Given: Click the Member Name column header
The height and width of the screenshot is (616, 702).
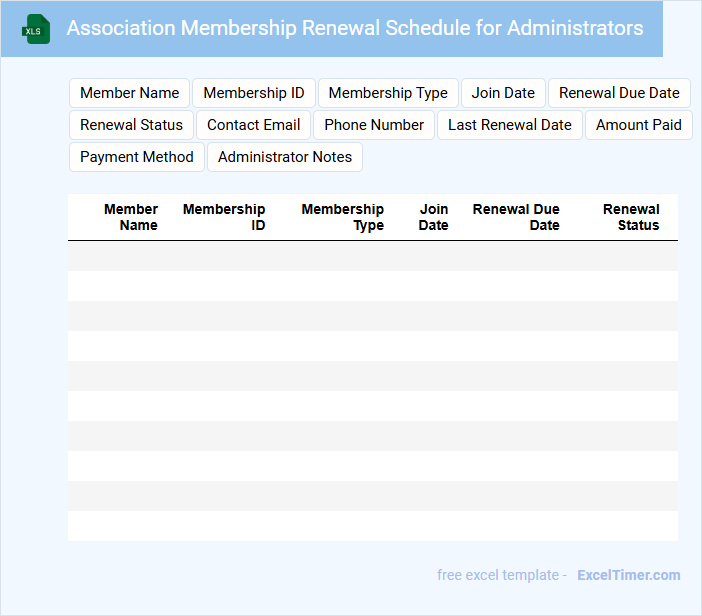Looking at the screenshot, I should (x=131, y=217).
